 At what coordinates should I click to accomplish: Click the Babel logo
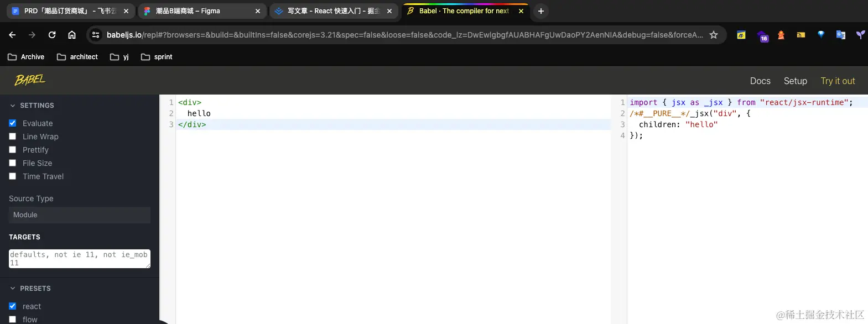(x=30, y=80)
